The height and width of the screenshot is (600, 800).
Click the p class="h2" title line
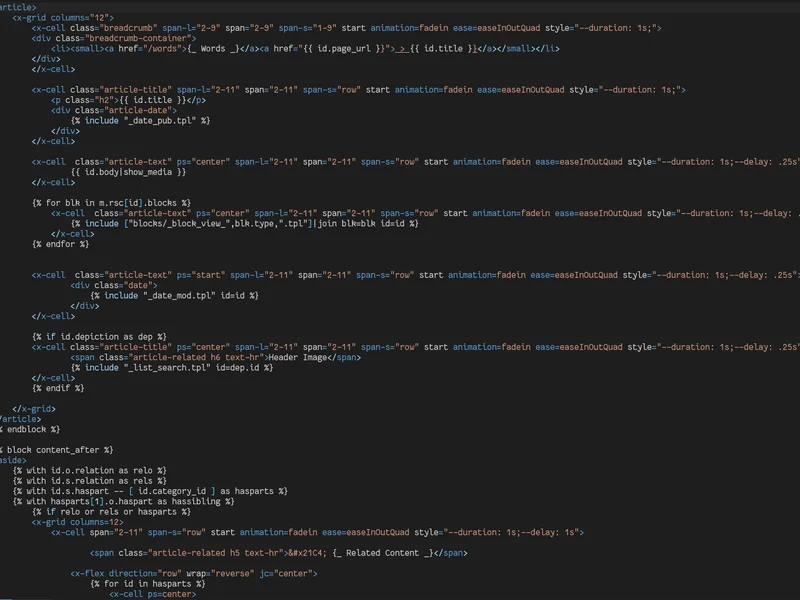click(129, 100)
